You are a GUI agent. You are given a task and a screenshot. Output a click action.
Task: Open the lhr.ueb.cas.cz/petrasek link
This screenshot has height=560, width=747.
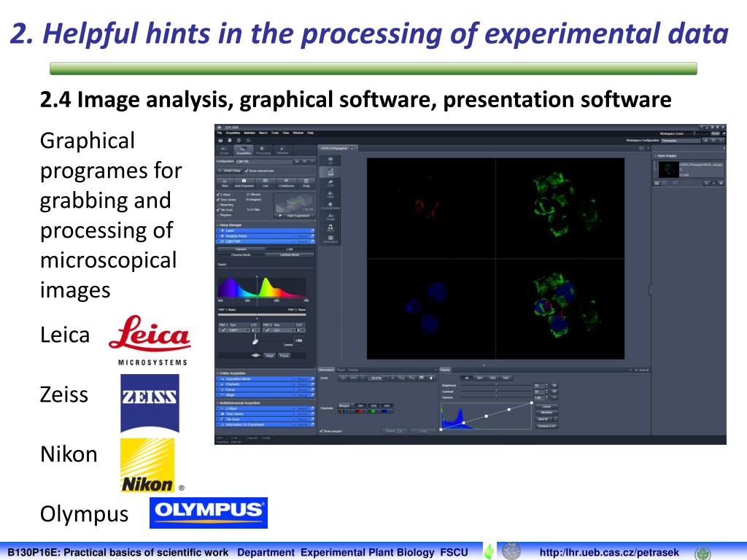click(609, 553)
